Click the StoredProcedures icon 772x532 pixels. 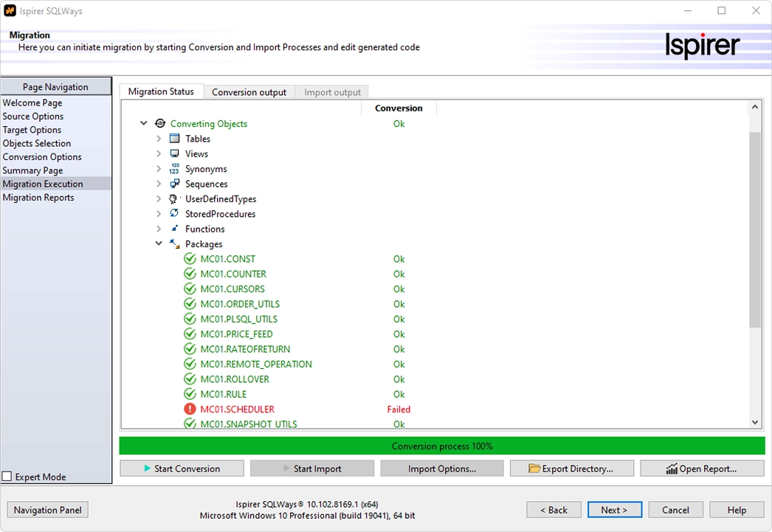(x=174, y=214)
